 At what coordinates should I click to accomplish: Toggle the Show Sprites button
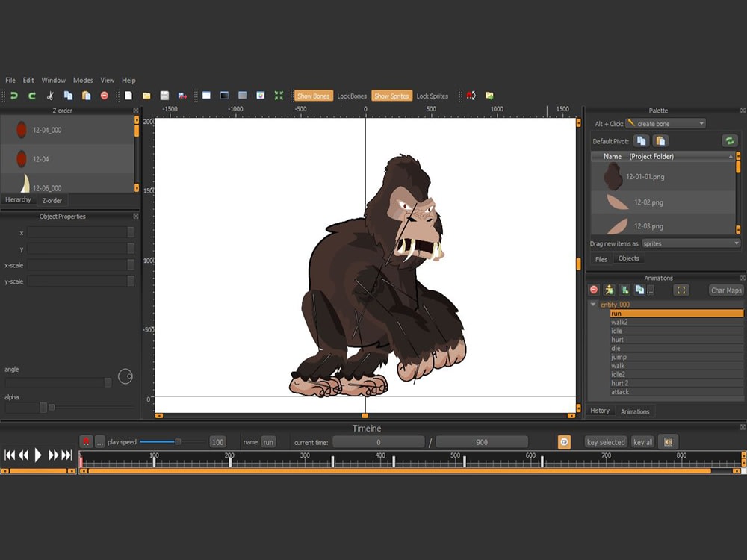[391, 96]
